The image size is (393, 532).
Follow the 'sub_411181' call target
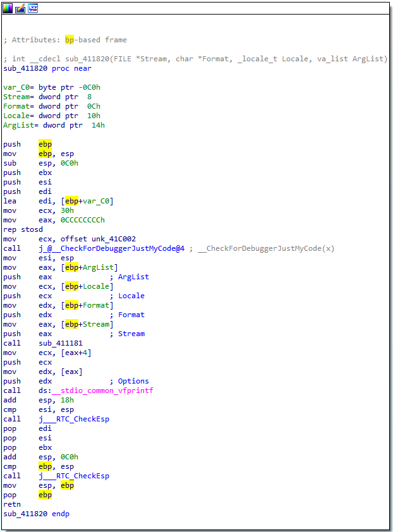pyautogui.click(x=61, y=344)
